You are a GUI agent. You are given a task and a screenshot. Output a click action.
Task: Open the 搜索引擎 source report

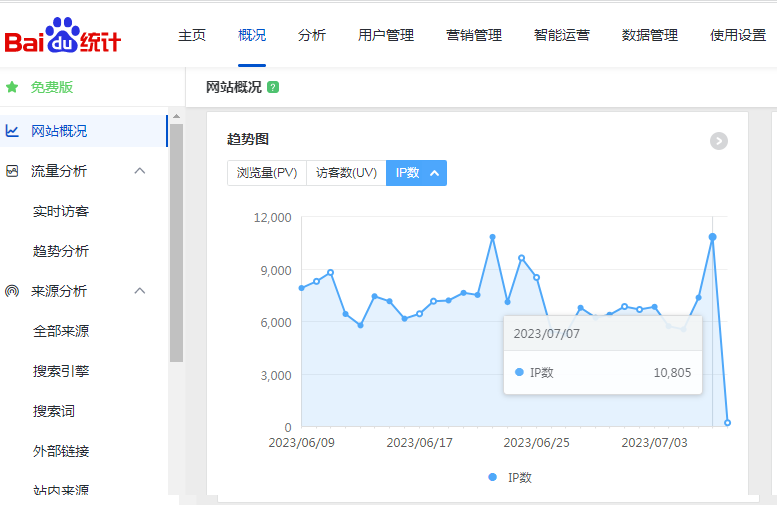[x=61, y=371]
